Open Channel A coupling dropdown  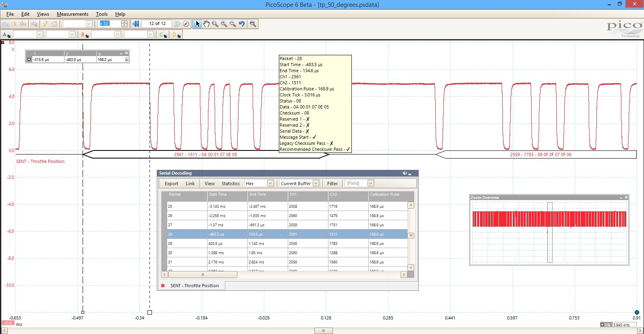[72, 35]
